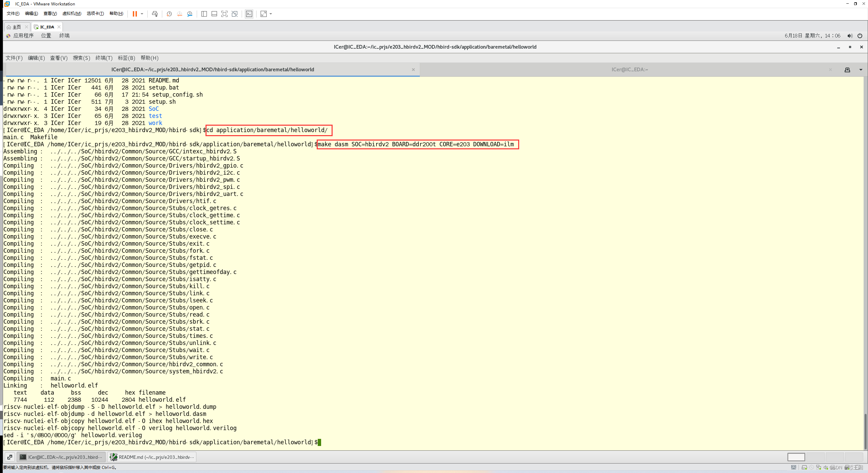Toggle the thumbnail bar view icon
868x473 pixels.
(x=214, y=14)
